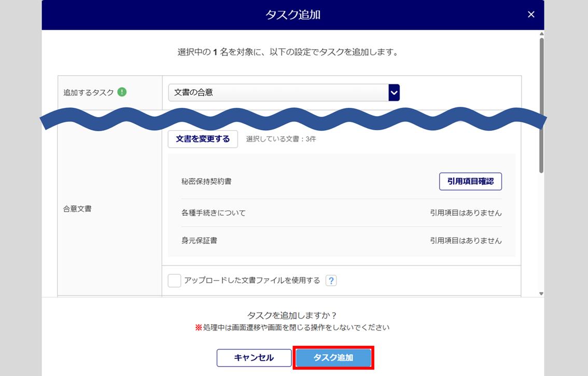Select the 身元保証書 document name
The image size is (588, 376).
click(x=199, y=241)
